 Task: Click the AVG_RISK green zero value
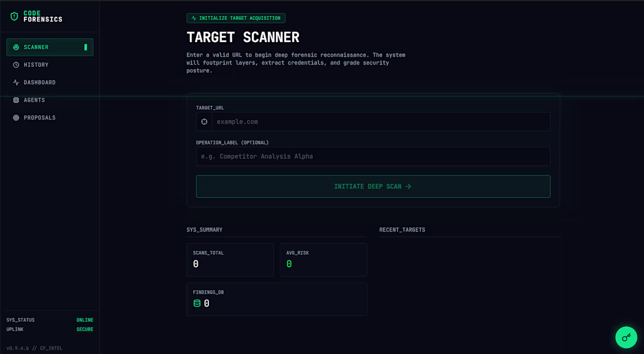pyautogui.click(x=289, y=264)
